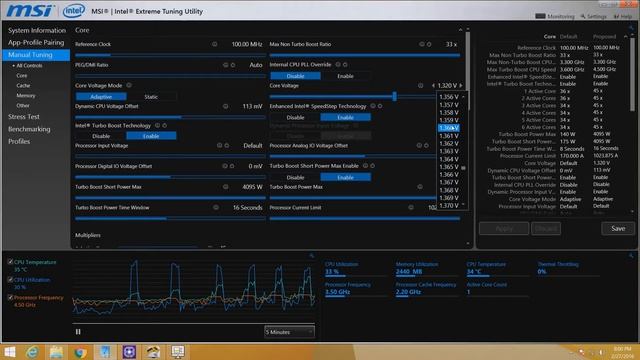Screen dimensions: 640x360
Task: Click the Save button
Action: coord(618,229)
